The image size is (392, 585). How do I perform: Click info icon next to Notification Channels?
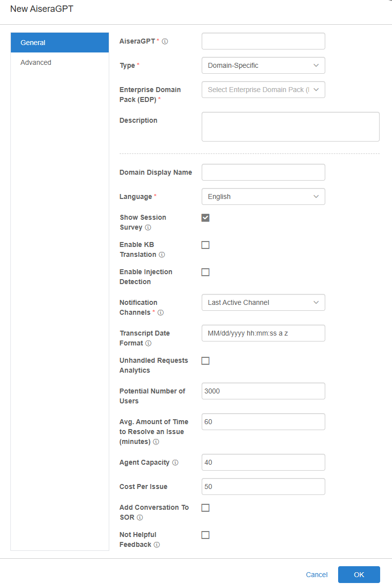coord(161,313)
